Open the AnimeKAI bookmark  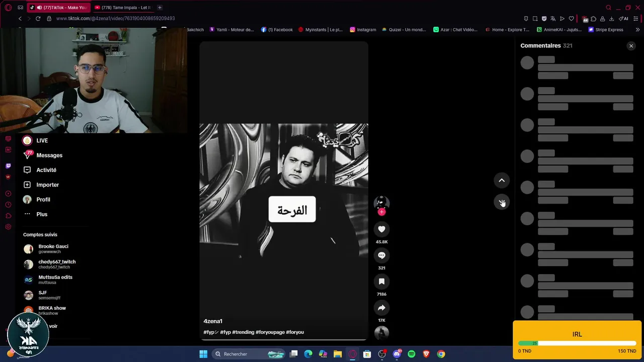pos(559,30)
